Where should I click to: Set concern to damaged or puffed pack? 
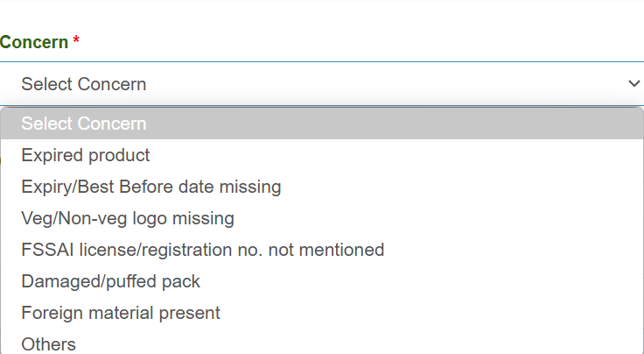point(111,281)
